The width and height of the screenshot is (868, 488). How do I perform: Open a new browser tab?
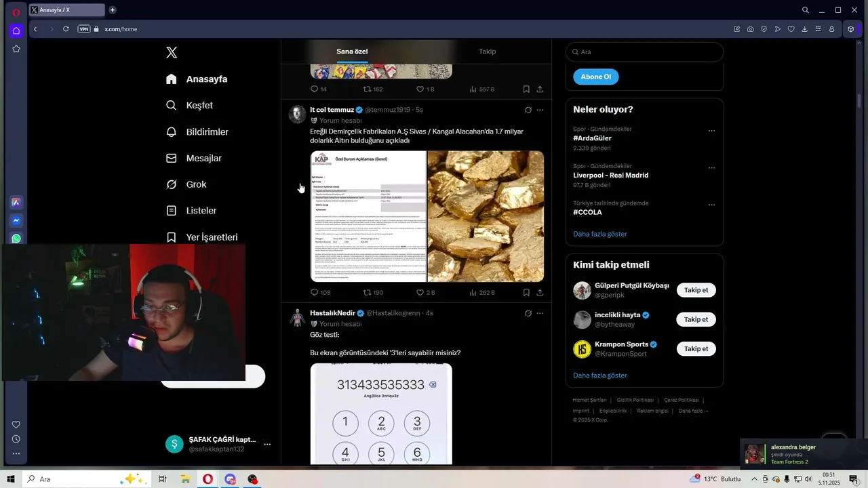click(x=113, y=9)
